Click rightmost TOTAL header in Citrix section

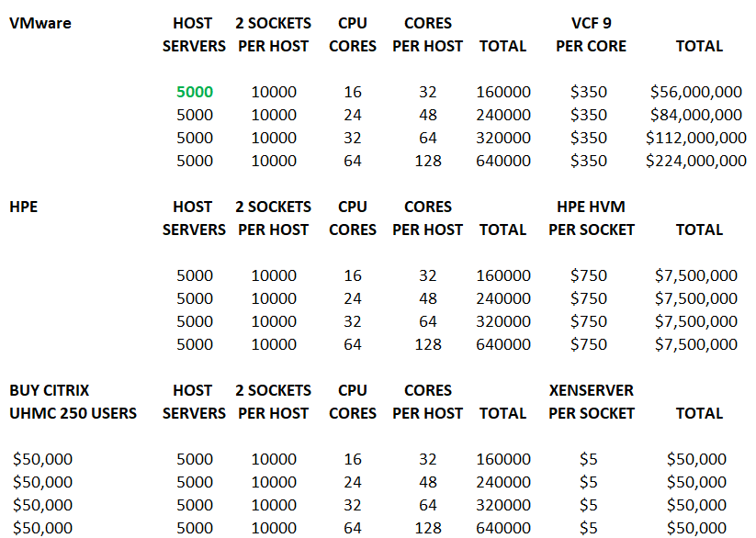pos(699,413)
